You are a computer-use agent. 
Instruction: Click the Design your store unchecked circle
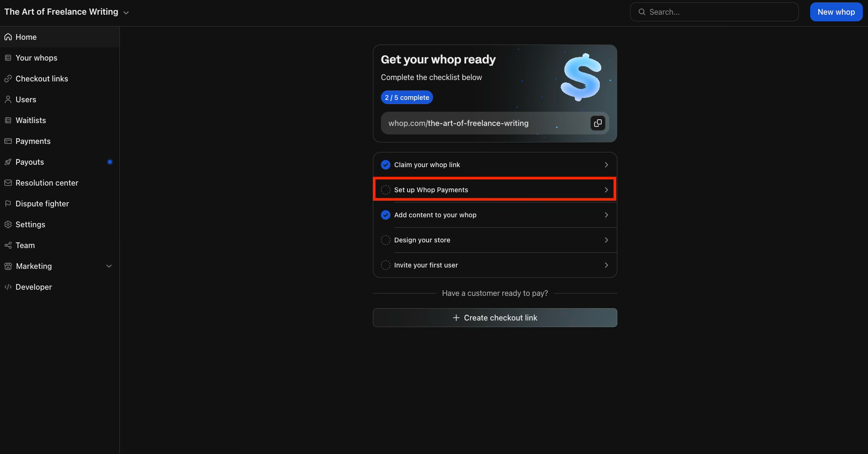tap(386, 240)
